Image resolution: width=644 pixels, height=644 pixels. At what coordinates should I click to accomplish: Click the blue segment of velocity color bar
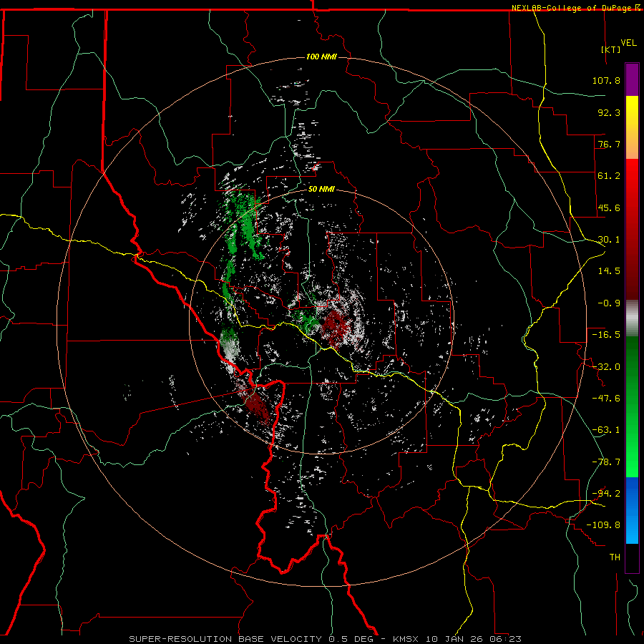[632, 510]
